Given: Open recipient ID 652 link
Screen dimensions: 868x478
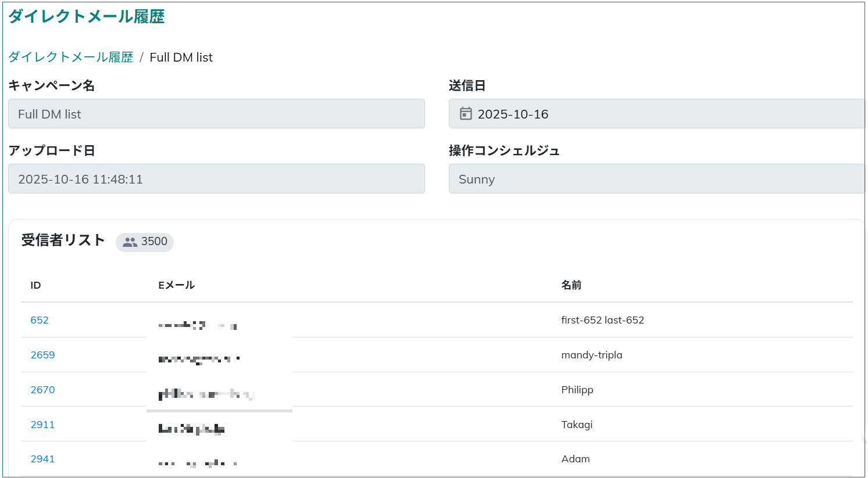Looking at the screenshot, I should [x=40, y=320].
